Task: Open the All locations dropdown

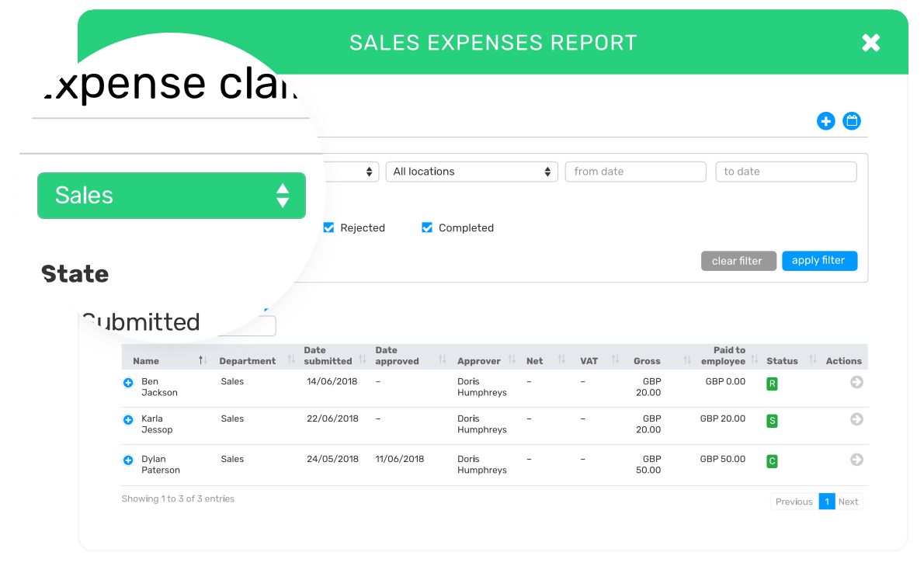Action: (x=471, y=172)
